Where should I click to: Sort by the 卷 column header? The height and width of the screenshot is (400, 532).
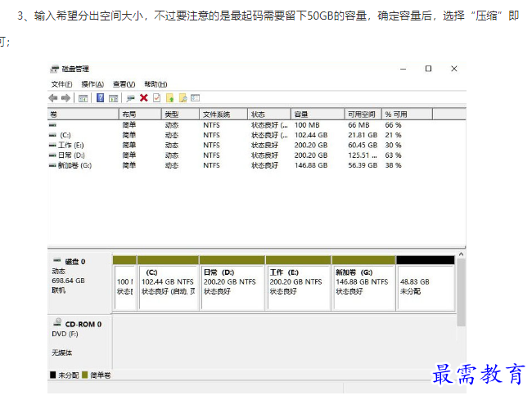click(83, 115)
